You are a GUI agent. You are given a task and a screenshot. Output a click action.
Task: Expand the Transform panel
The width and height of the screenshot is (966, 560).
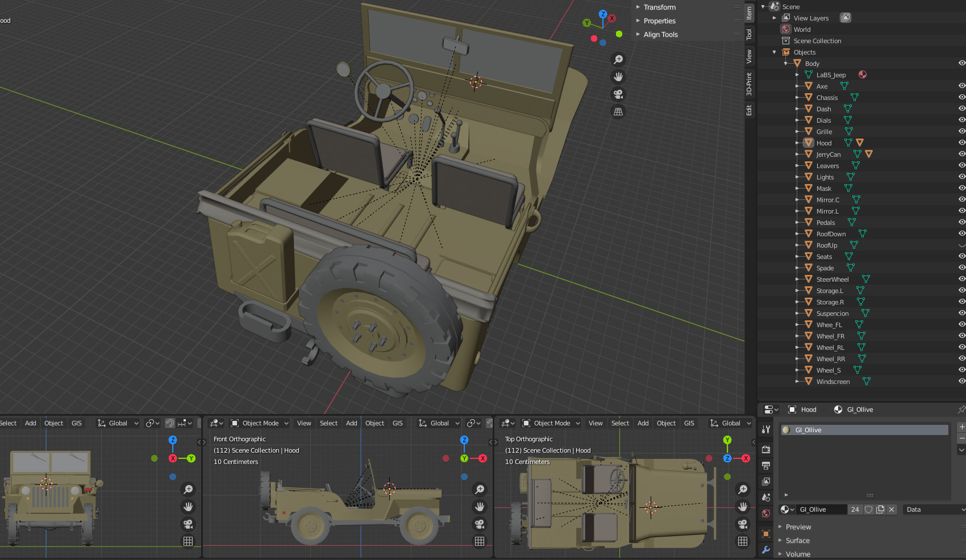pos(659,7)
